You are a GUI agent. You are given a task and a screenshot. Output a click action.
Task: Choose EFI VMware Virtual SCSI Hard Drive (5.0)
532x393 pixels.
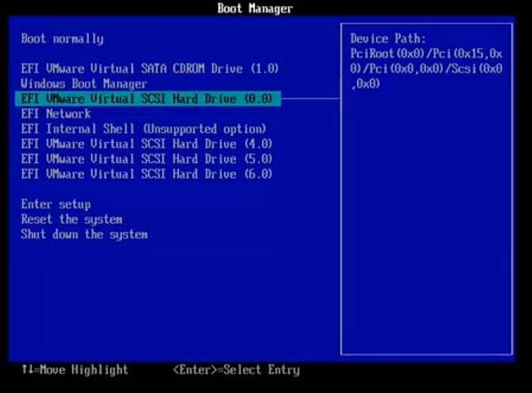pos(146,159)
